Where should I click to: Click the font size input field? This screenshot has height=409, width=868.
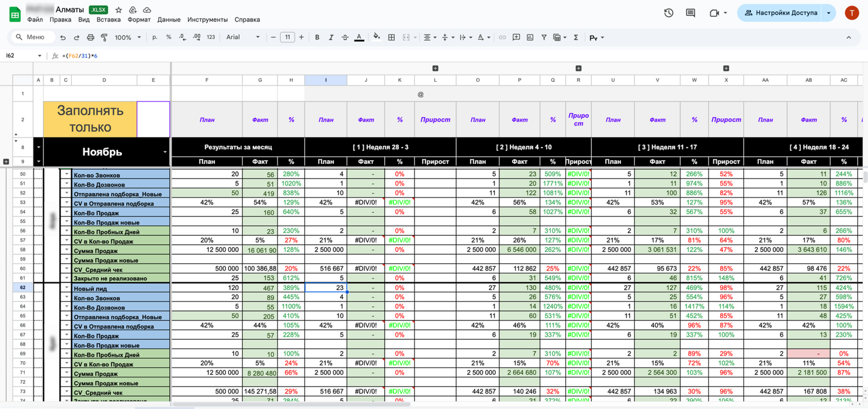[287, 37]
